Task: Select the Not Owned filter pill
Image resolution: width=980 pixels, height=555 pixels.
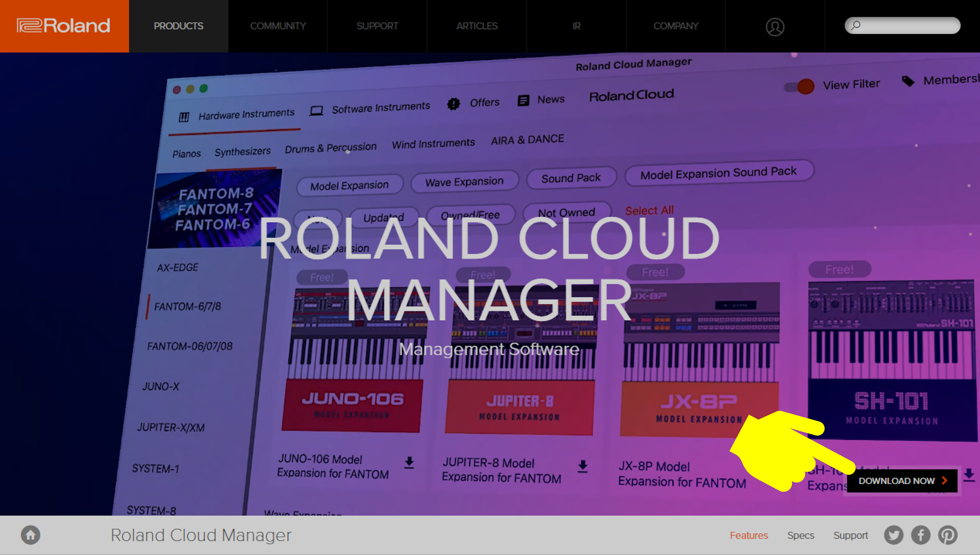Action: point(566,212)
